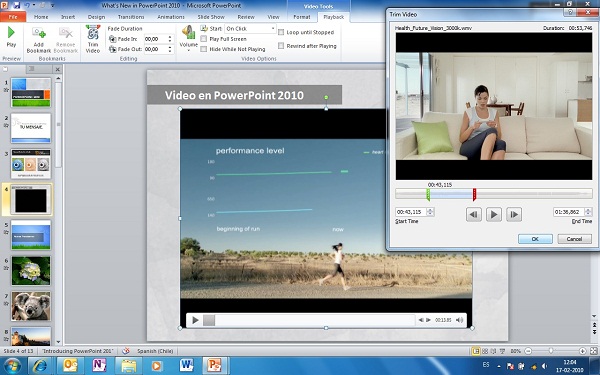
Task: Expand the Start On Click dropdown
Action: [x=273, y=29]
